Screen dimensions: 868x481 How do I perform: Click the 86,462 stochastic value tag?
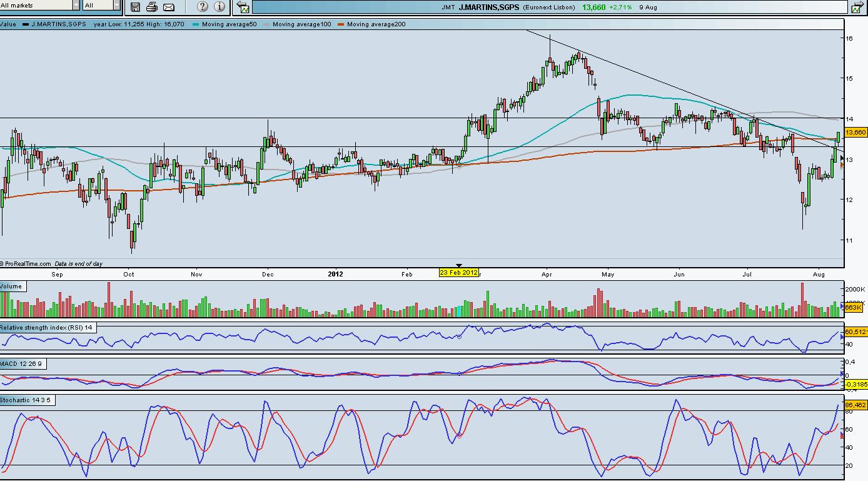point(855,405)
